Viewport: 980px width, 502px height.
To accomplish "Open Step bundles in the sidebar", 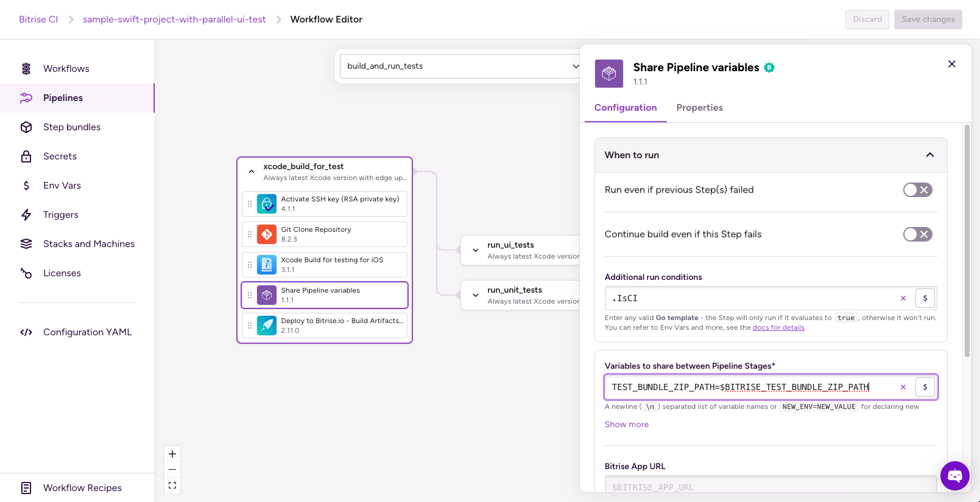I will point(77,127).
